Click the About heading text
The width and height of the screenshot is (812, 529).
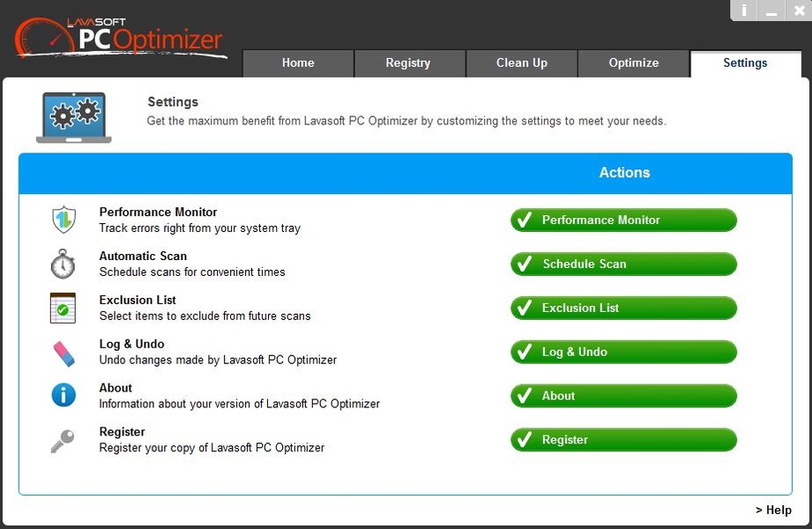[x=115, y=388]
